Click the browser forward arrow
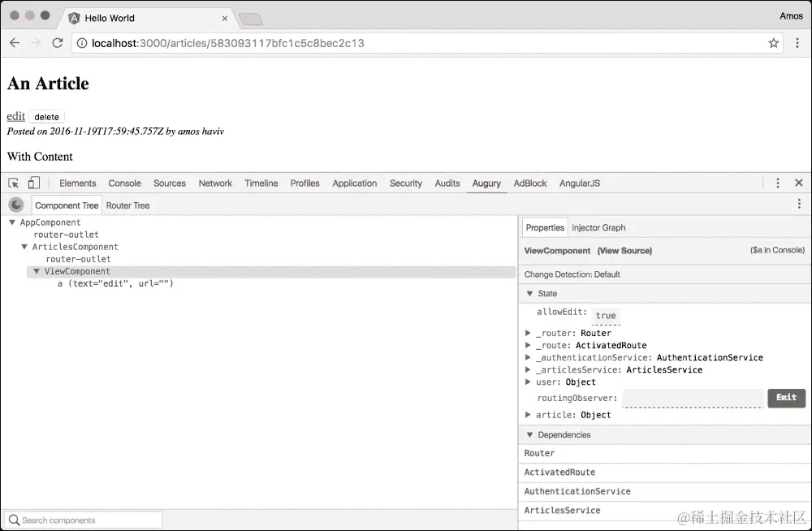Viewport: 812px width, 531px height. point(36,43)
